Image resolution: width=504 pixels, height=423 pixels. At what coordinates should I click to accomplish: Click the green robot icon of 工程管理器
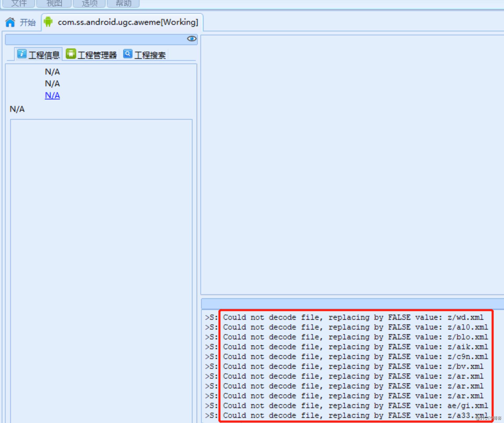pos(71,54)
